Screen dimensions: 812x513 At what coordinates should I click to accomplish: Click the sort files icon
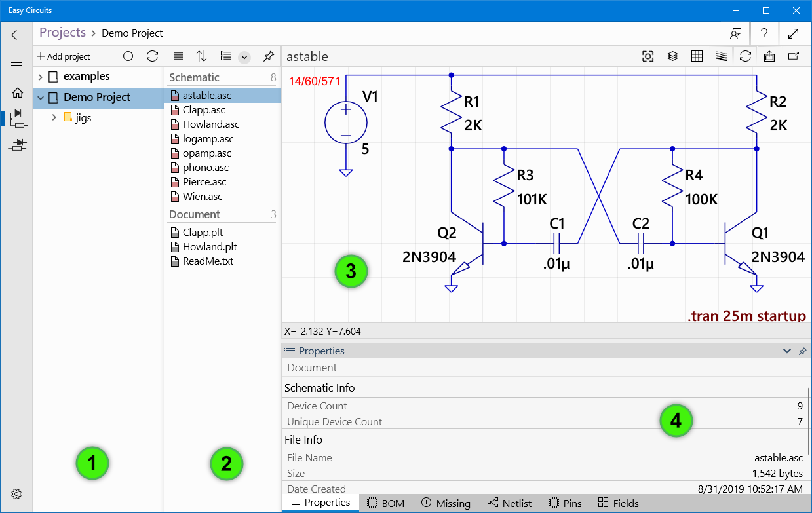coord(201,56)
